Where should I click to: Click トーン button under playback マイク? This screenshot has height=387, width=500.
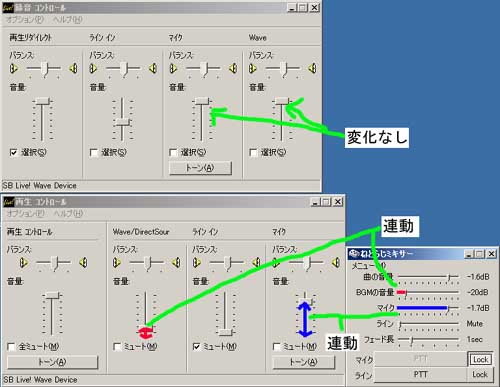tap(303, 362)
